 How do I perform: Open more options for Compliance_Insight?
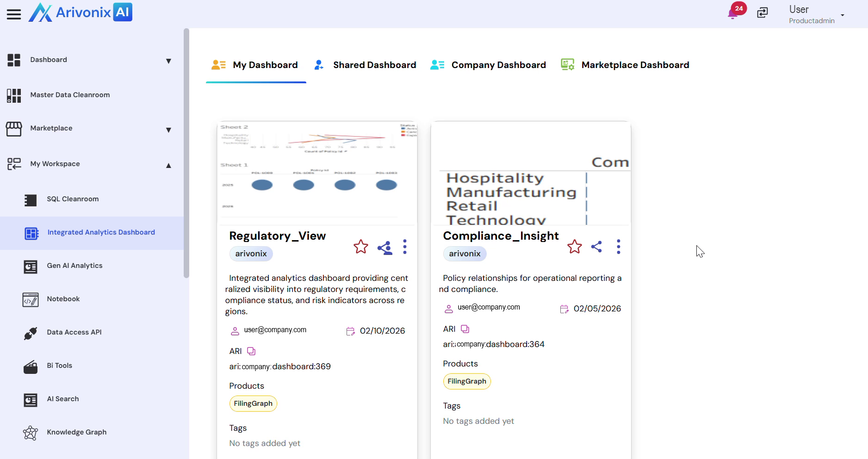click(x=619, y=247)
